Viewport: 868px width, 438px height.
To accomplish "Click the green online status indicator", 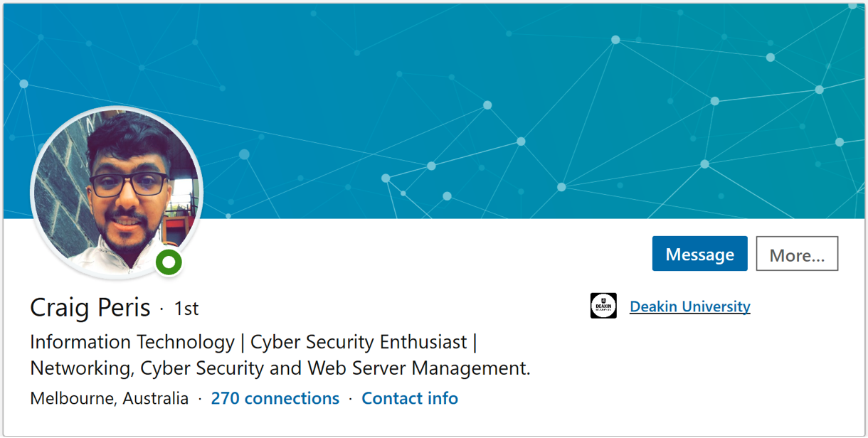I will (169, 262).
